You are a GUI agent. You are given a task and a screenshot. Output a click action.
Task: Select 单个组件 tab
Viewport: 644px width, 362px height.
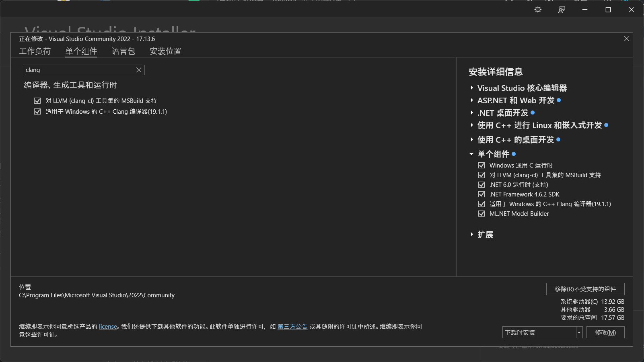pos(81,51)
